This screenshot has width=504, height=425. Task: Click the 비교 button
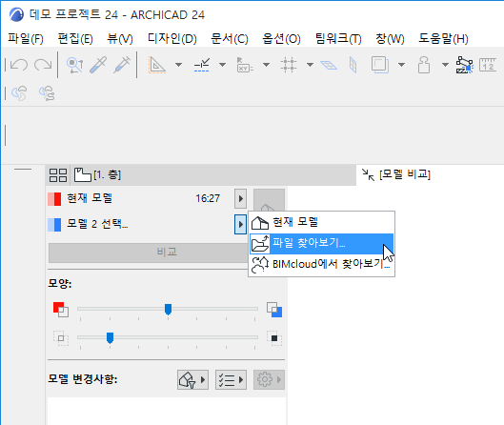[x=148, y=253]
